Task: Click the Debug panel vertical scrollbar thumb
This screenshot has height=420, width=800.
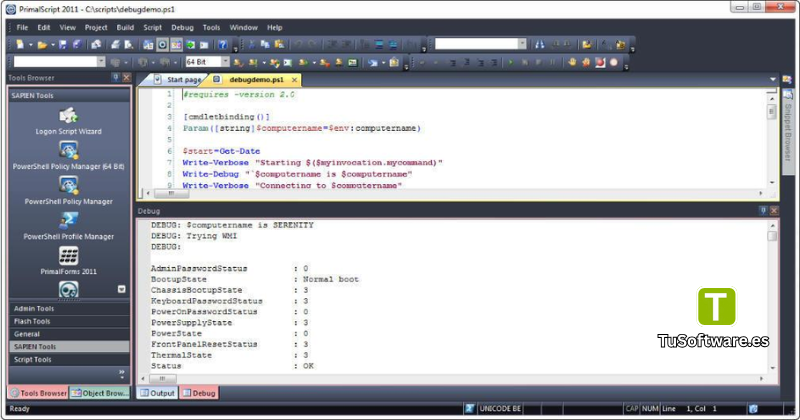Action: tap(772, 236)
